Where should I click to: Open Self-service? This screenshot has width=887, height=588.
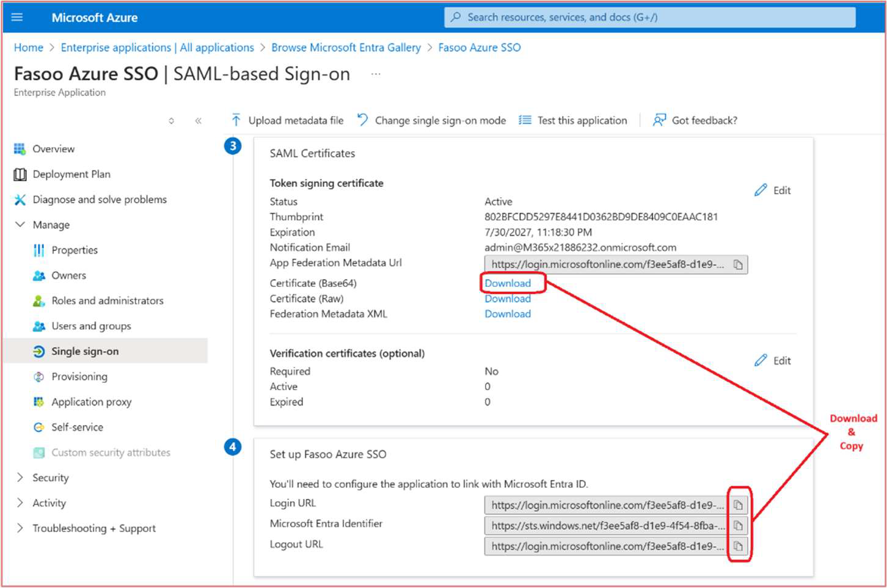[x=77, y=427]
